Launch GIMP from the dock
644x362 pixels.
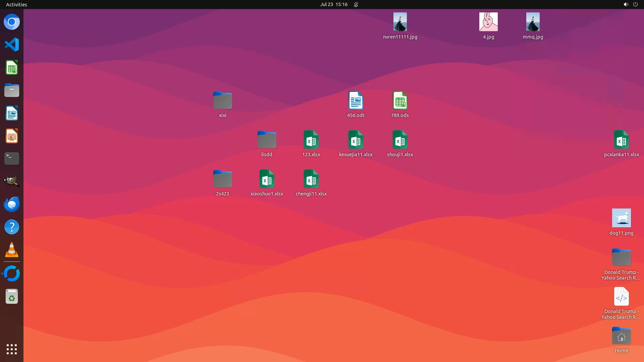[x=12, y=181]
